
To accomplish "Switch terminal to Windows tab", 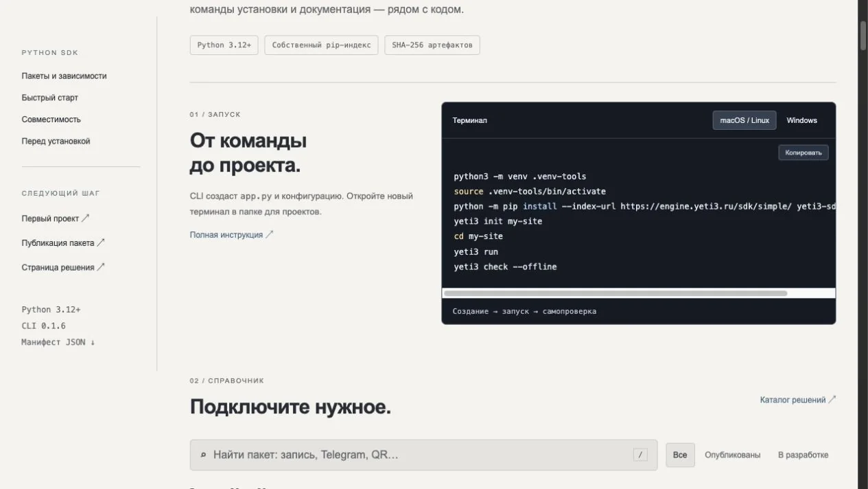I will [801, 120].
